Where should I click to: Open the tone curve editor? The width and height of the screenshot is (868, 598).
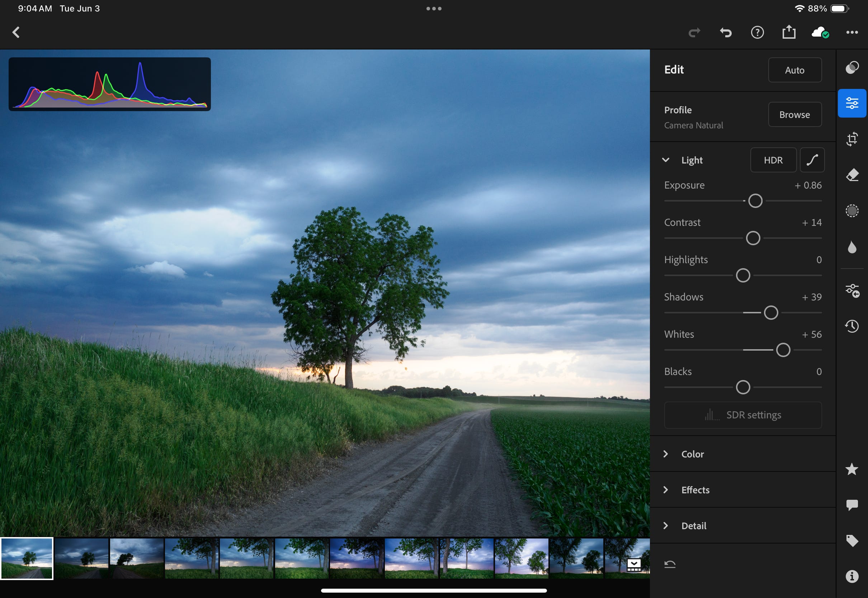click(812, 160)
